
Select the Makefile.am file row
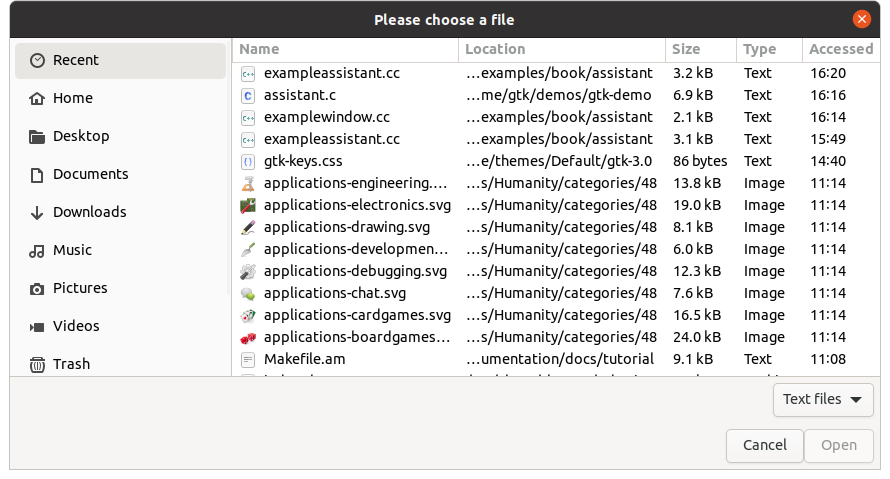(x=305, y=359)
